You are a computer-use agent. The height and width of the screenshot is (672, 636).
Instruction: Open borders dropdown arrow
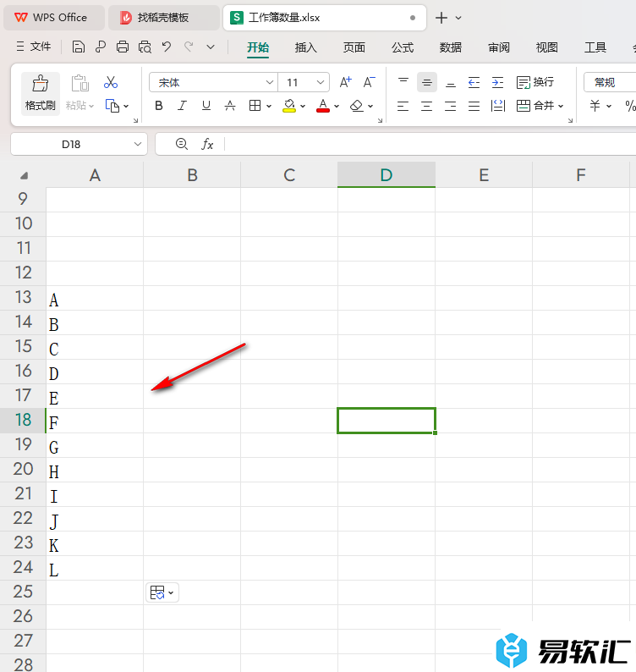[269, 106]
